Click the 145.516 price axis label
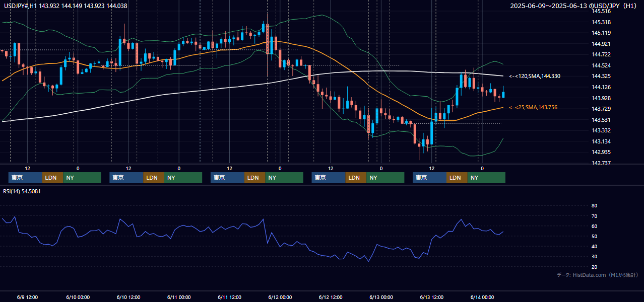The image size is (644, 302). (601, 11)
